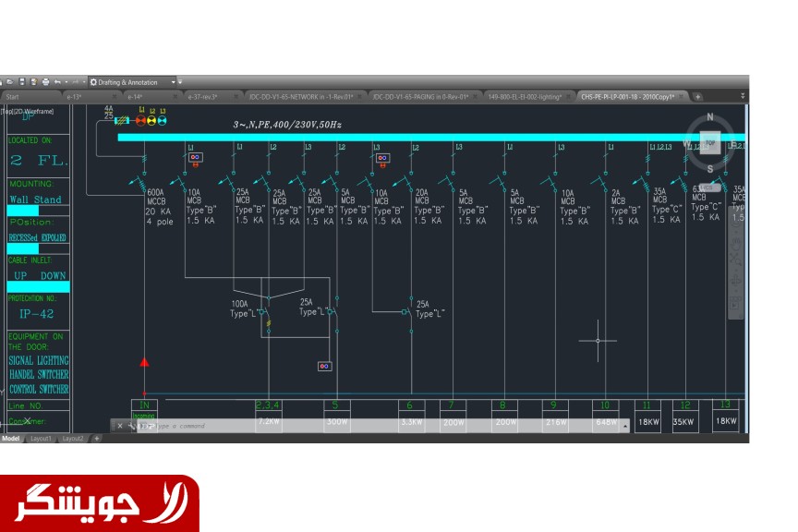Viewport: 798px width, 532px height.
Task: Click the Save icon in quick access toolbar
Action: click(x=22, y=81)
